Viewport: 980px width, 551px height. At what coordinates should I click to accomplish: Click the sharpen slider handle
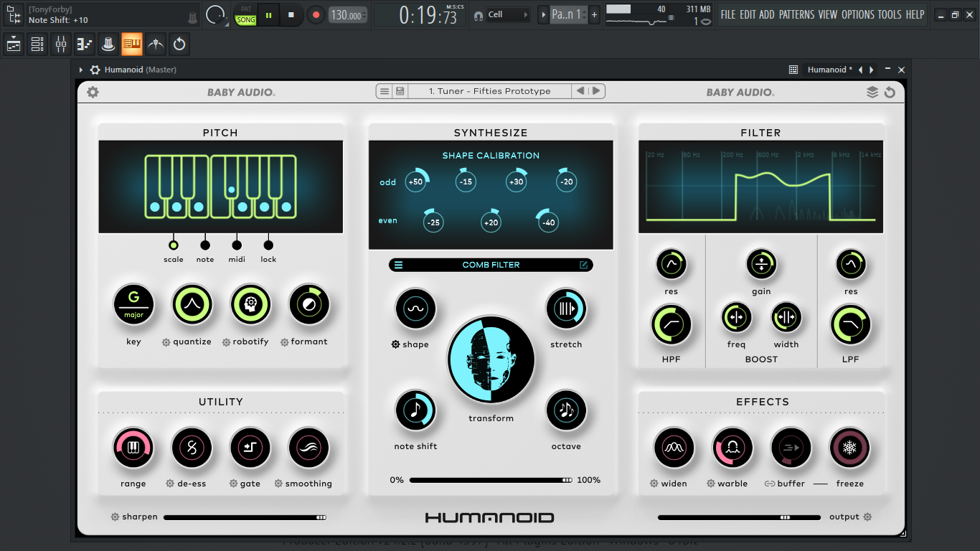(x=321, y=517)
